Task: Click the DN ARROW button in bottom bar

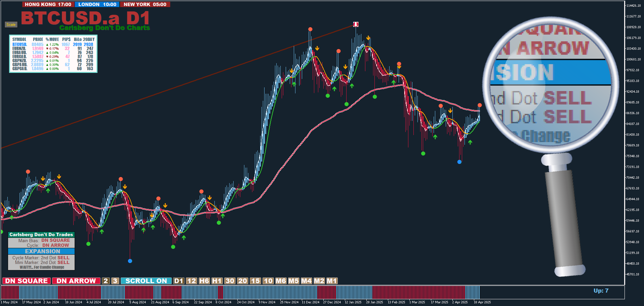Action: click(76, 281)
